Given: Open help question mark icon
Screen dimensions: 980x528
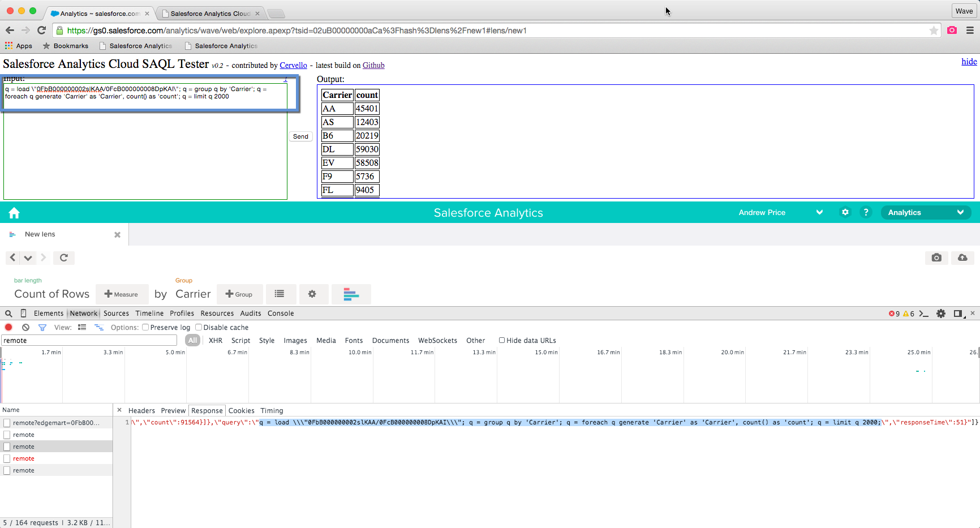Looking at the screenshot, I should coord(866,212).
